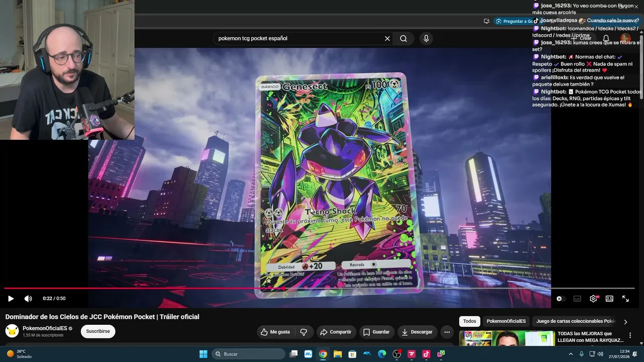Open more actions ellipsis menu
This screenshot has width=644, height=362.
[x=447, y=332]
